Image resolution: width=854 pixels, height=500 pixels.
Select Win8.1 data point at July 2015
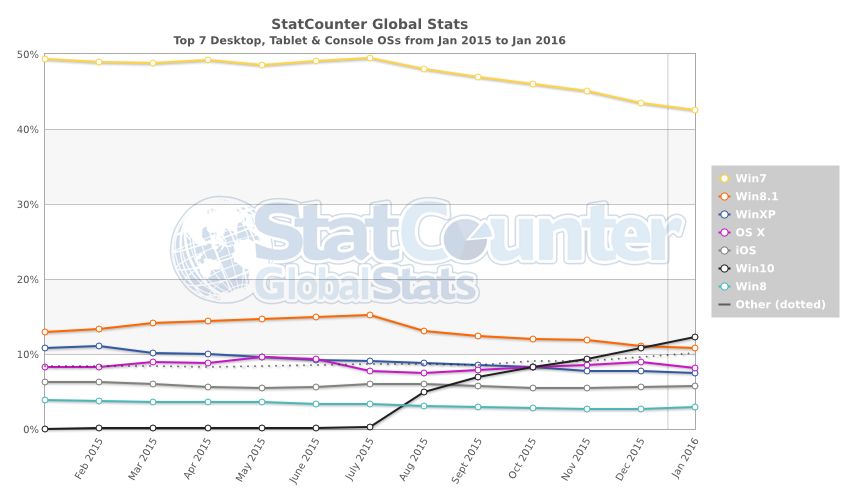click(x=370, y=315)
